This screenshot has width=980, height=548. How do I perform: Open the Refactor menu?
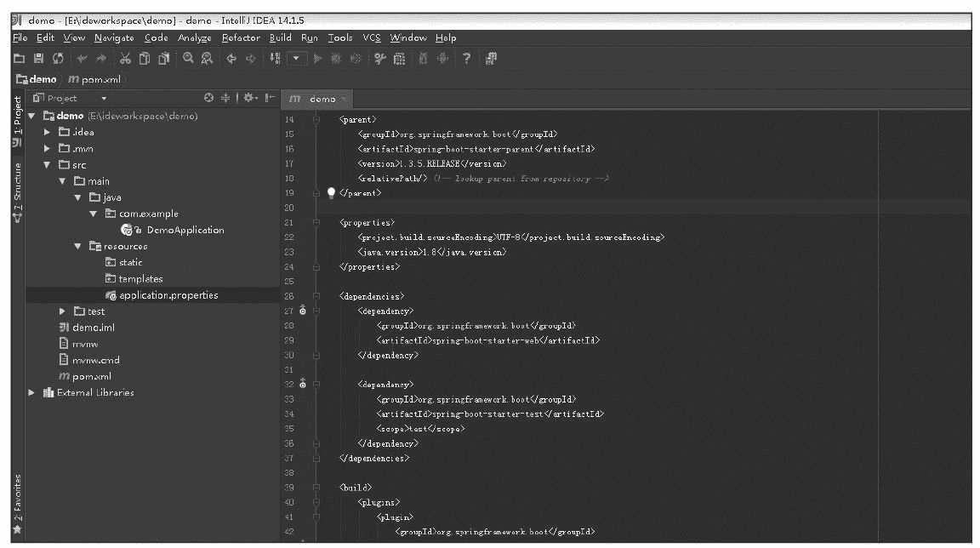point(241,37)
